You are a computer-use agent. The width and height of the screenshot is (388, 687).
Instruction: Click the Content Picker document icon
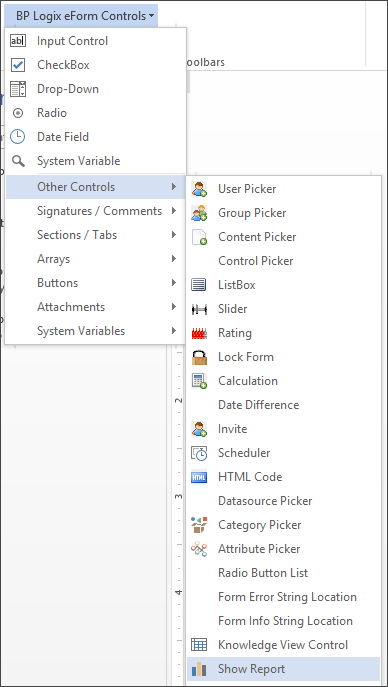(199, 237)
